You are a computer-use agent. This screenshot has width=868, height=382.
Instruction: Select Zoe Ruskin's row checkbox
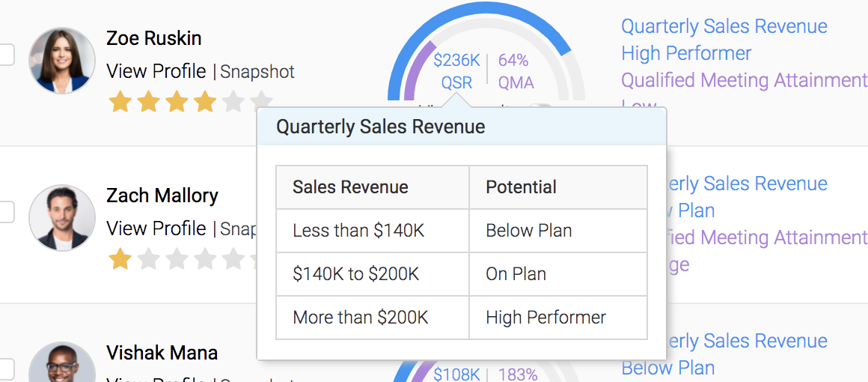(x=6, y=55)
